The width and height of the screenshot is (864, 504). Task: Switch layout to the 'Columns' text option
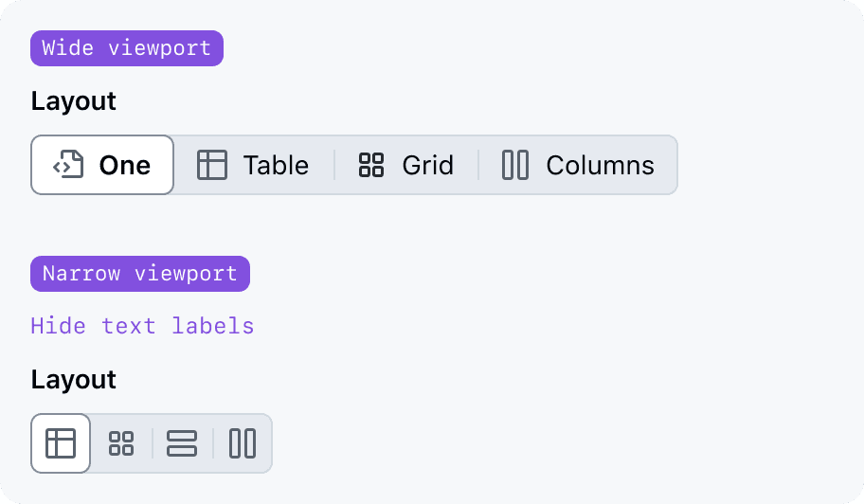pos(600,165)
